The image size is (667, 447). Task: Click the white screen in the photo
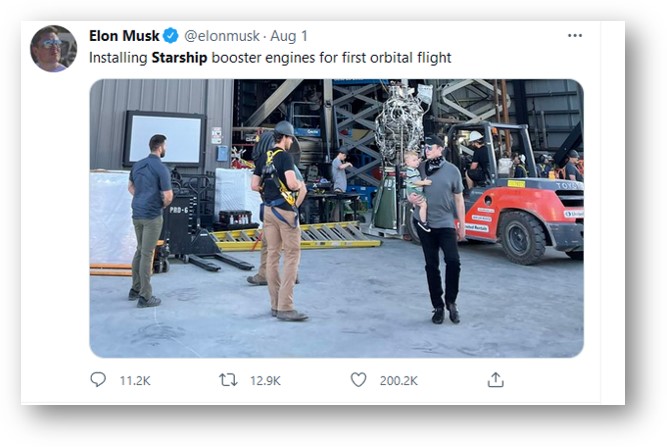163,138
